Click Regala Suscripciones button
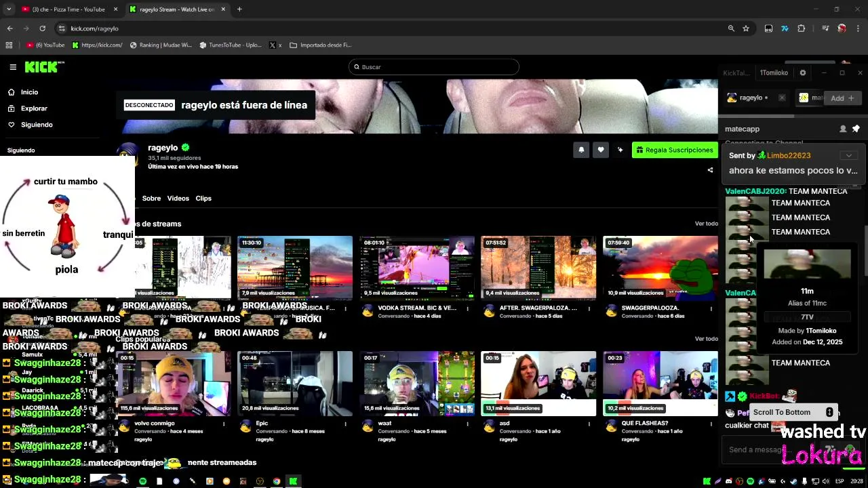The height and width of the screenshot is (488, 868). (675, 150)
